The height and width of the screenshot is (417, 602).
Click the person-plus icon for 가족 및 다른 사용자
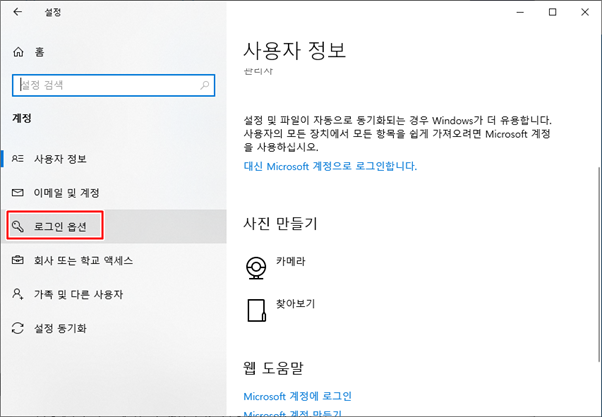pos(18,294)
